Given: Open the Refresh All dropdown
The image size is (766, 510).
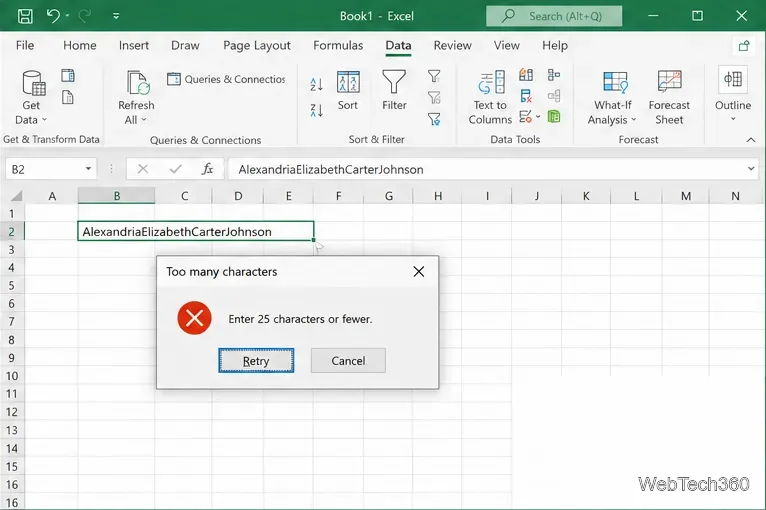Looking at the screenshot, I should tap(136, 98).
